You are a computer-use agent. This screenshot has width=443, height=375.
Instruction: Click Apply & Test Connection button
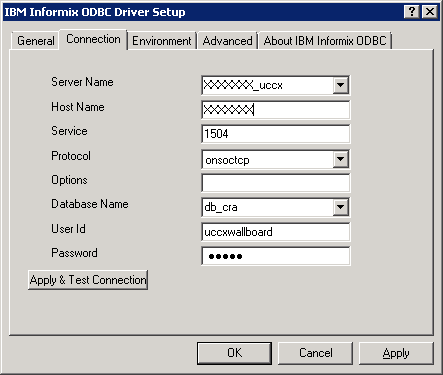(x=88, y=280)
